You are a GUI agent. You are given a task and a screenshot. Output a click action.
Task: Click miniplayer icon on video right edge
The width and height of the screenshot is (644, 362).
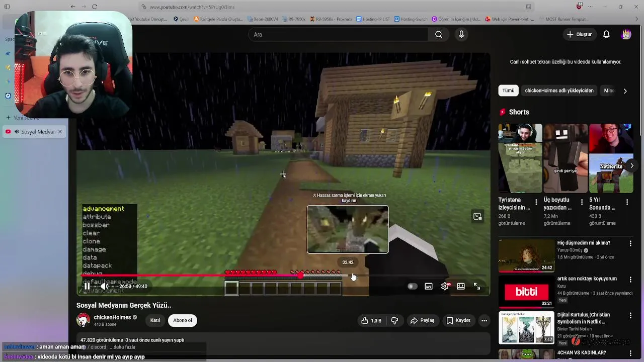point(477,217)
